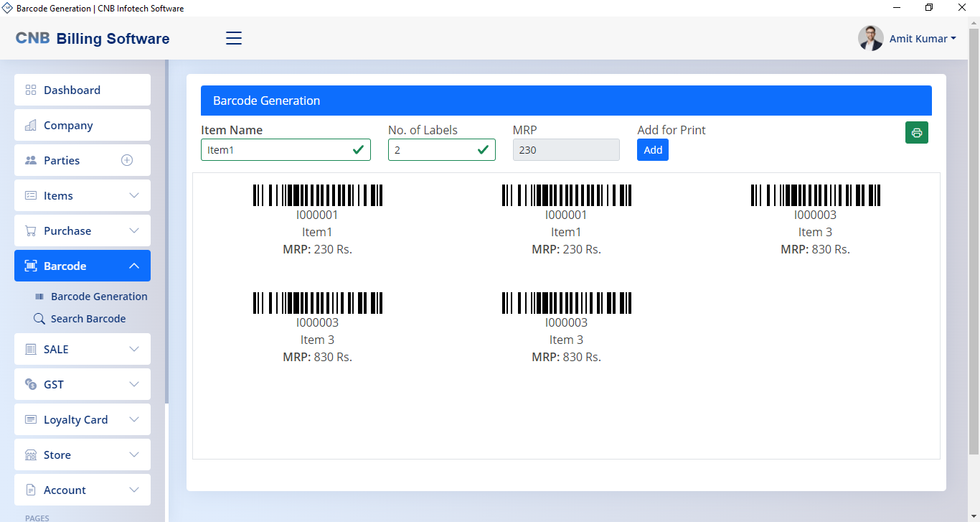Open the Dashboard menu item
The width and height of the screenshot is (980, 522).
[83, 90]
